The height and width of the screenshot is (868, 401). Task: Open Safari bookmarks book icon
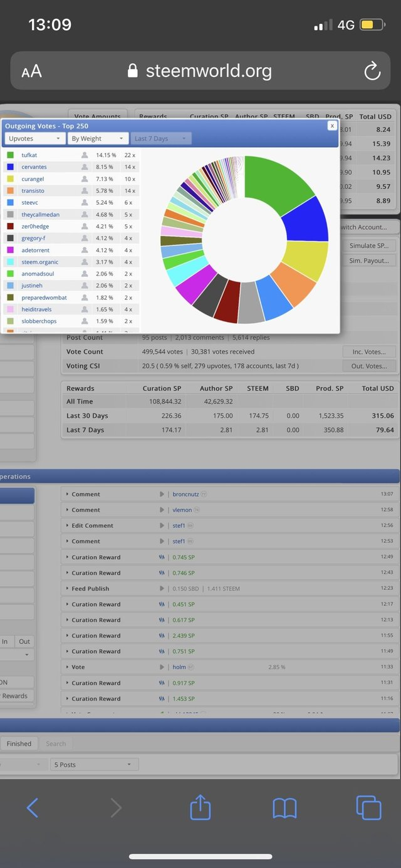[x=284, y=809]
